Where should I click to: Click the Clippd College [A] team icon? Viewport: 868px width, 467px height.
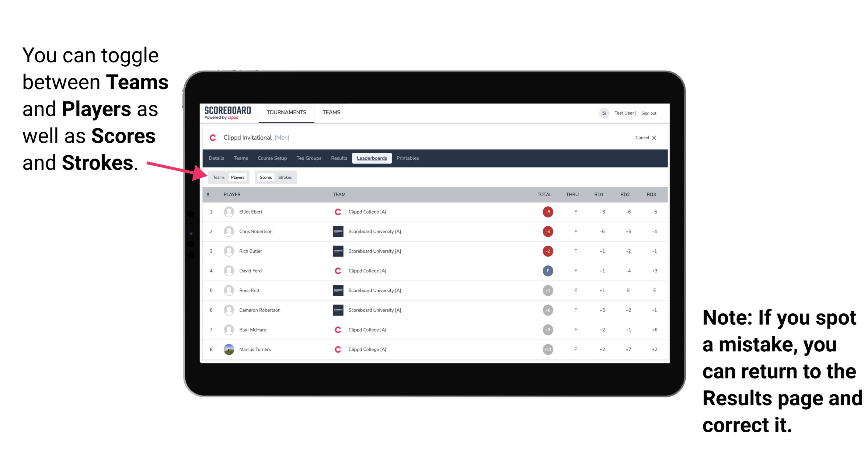click(337, 212)
